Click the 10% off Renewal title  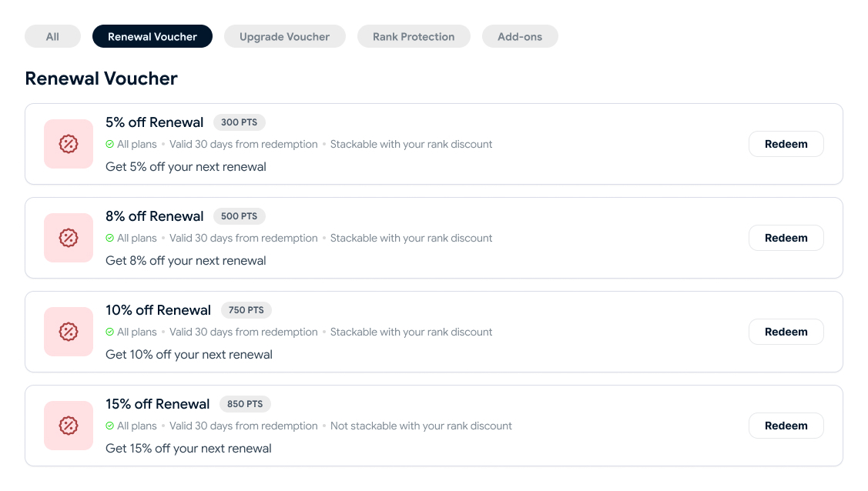159,310
